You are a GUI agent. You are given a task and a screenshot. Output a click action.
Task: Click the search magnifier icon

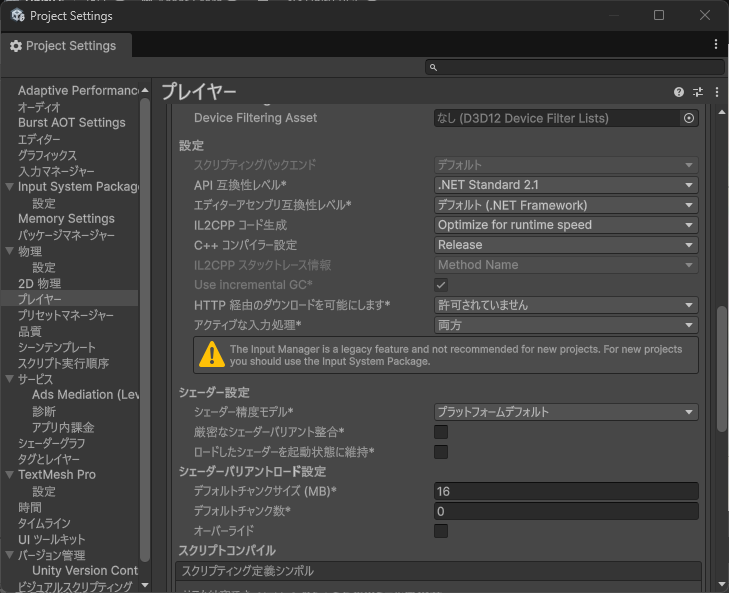click(433, 67)
